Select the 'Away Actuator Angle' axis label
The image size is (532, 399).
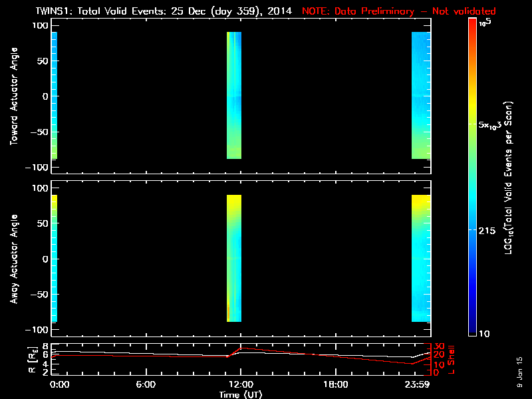pyautogui.click(x=13, y=259)
